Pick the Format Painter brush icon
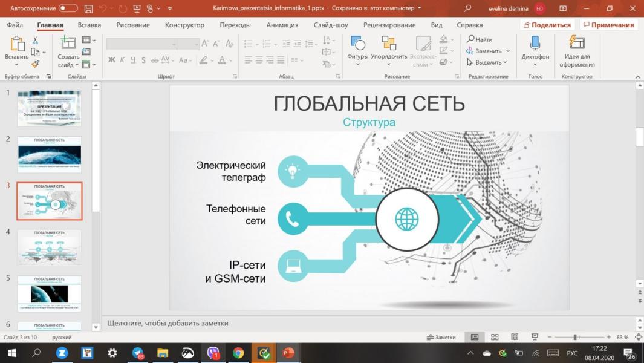This screenshot has width=644, height=363. (35, 64)
